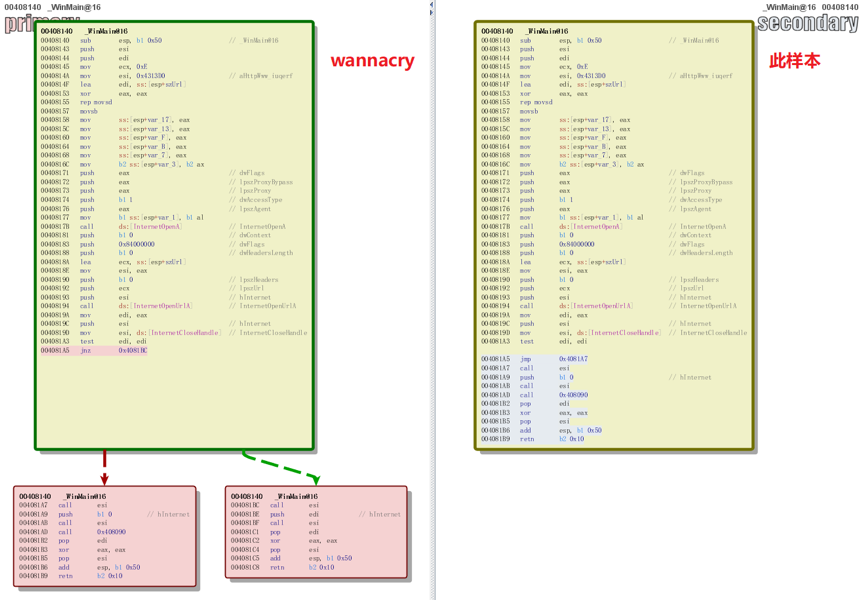The height and width of the screenshot is (600, 865).
Task: Click the '// InternetCloseHandle' comment in primary graph
Action: click(268, 333)
